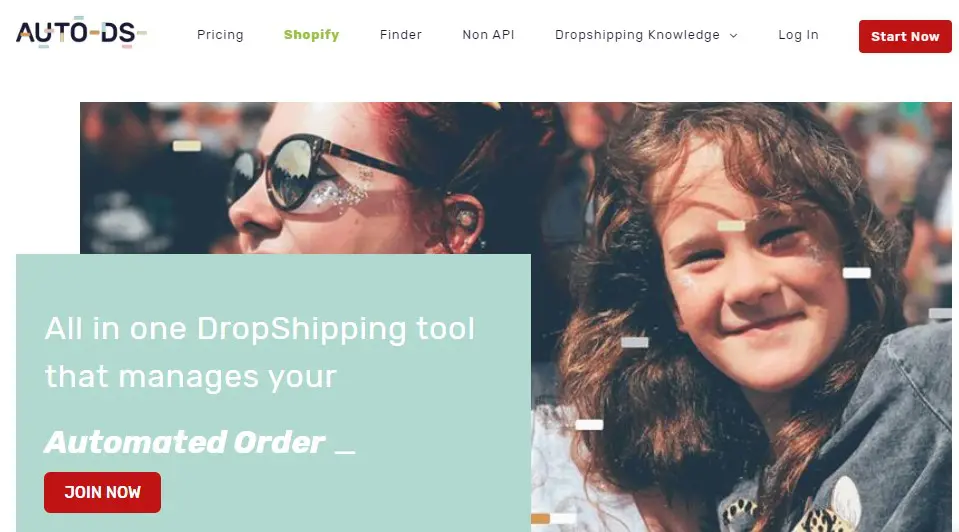Click the green bar on girl's forehead

tap(731, 226)
